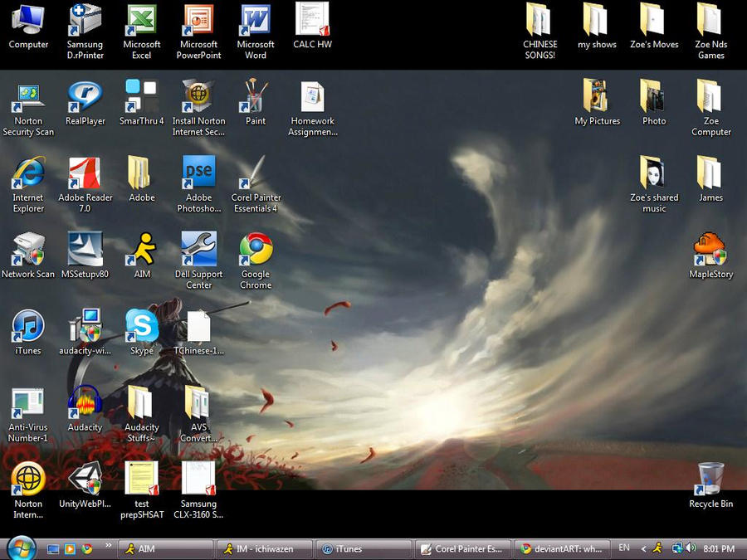Select the iTunes desktop shortcut

[x=28, y=333]
